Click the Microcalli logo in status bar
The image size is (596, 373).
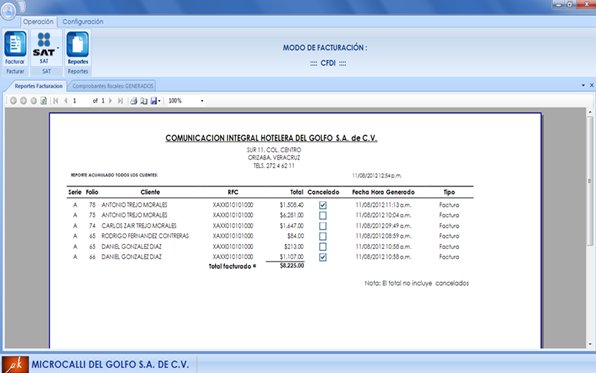click(15, 364)
